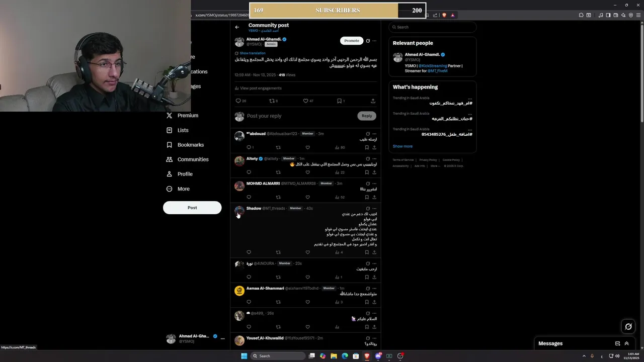This screenshot has height=362, width=644.
Task: Open more options on Shadow's reply
Action: [374, 208]
